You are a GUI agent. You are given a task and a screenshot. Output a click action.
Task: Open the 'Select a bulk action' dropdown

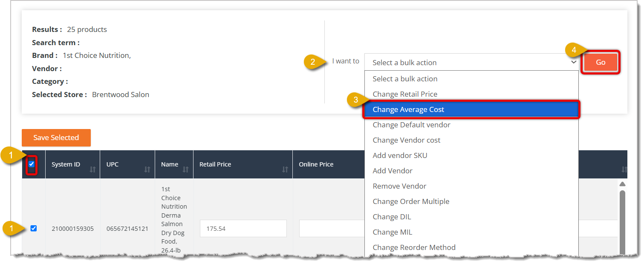(x=471, y=62)
